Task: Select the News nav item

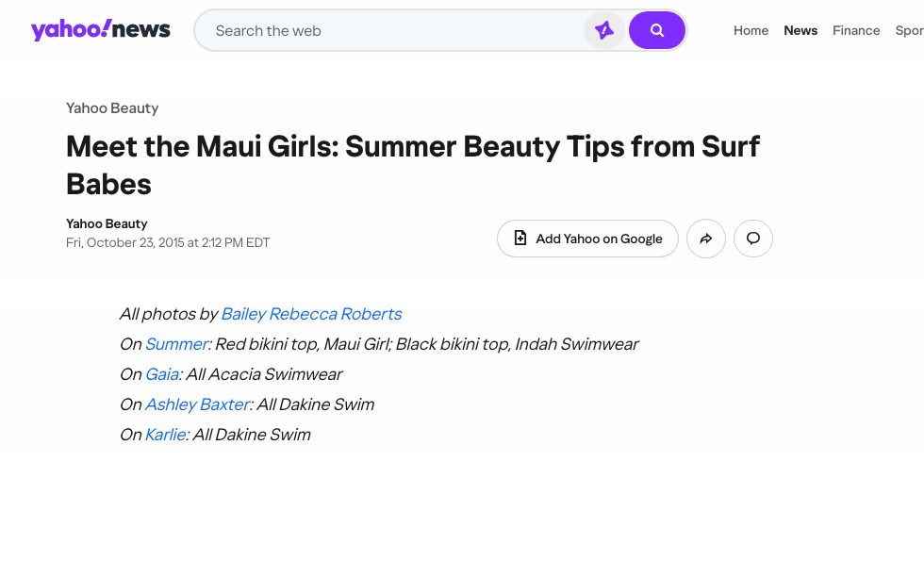Action: coord(800,31)
